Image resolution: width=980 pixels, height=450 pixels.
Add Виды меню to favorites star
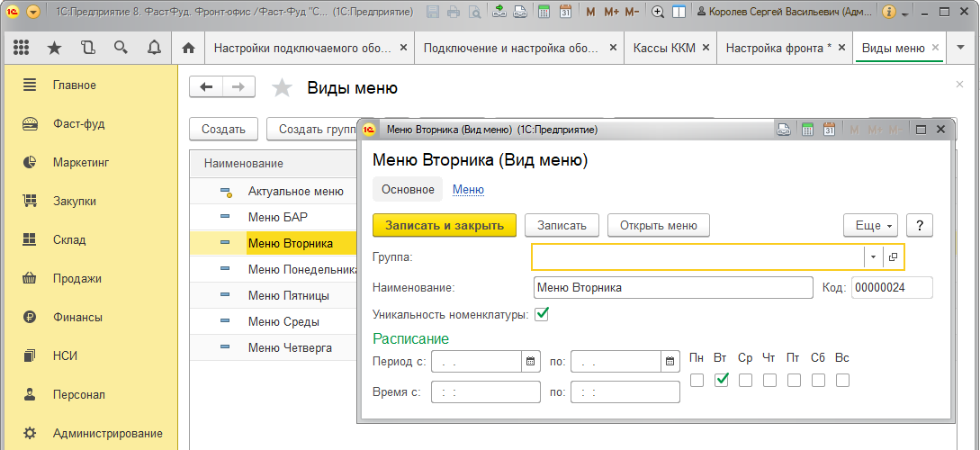[282, 88]
